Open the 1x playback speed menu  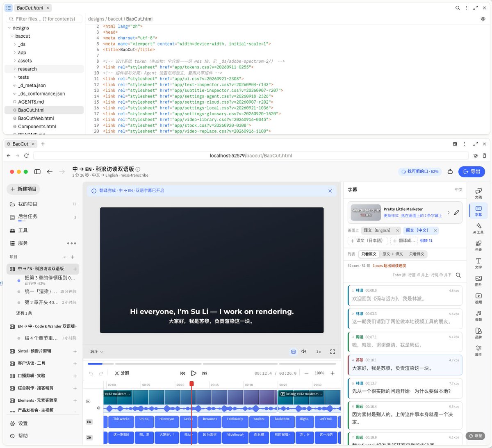point(318,352)
